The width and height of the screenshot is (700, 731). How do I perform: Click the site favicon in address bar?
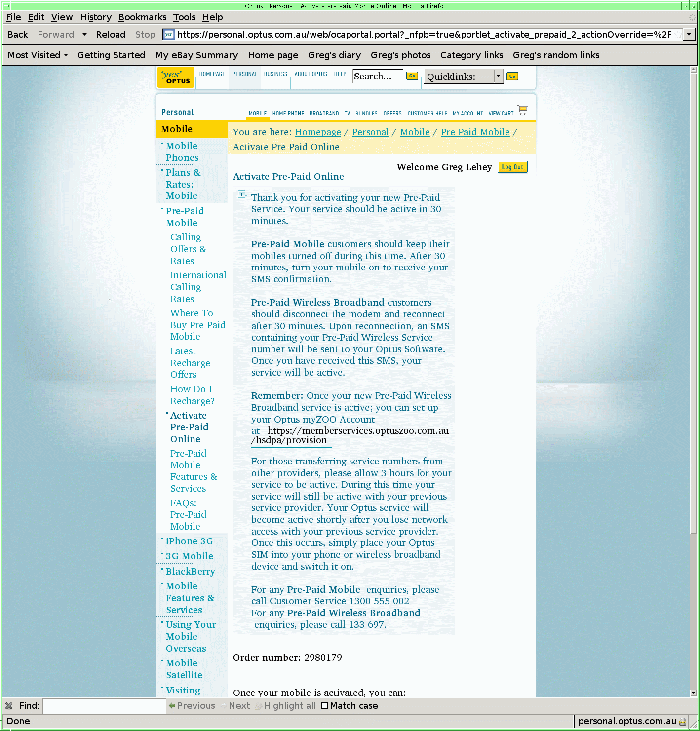click(169, 35)
